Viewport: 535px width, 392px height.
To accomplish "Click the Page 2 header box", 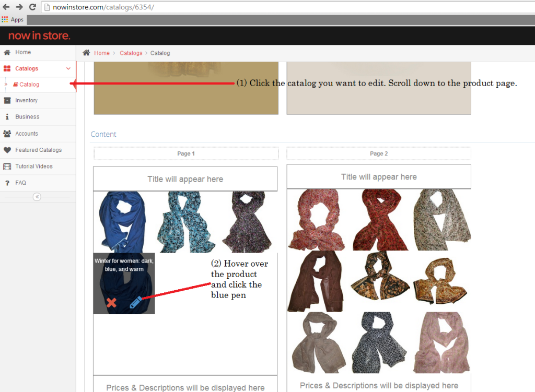I will tap(379, 153).
